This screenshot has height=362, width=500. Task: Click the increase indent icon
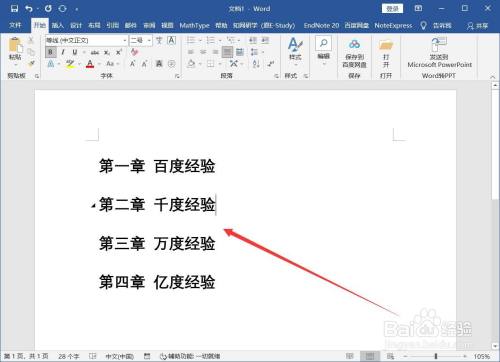click(265, 41)
